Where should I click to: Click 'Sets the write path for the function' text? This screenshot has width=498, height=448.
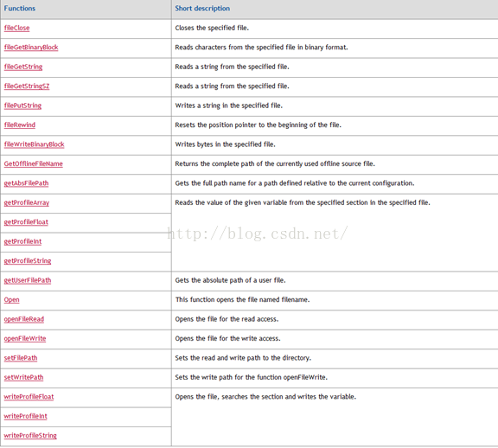(x=252, y=377)
